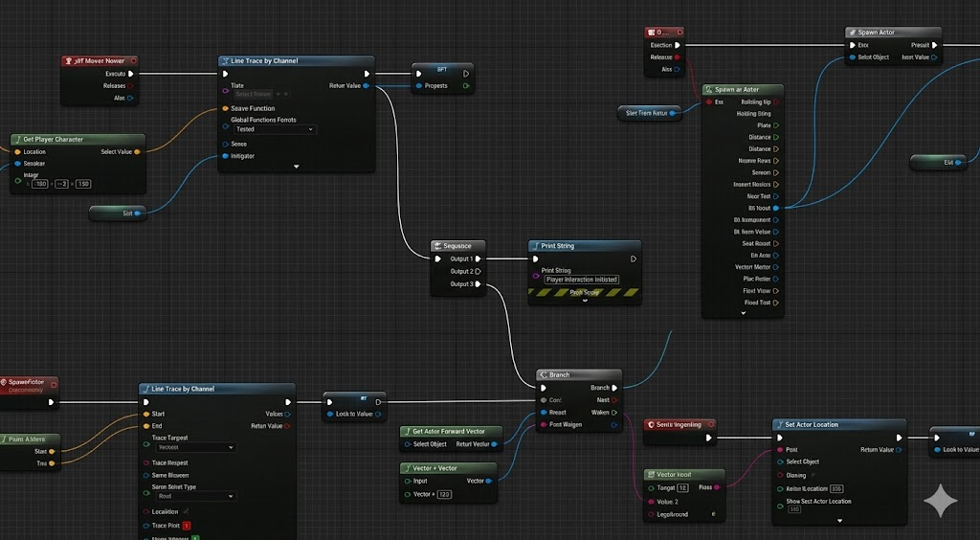
Task: Click the Print String output execution pin
Action: pyautogui.click(x=633, y=259)
